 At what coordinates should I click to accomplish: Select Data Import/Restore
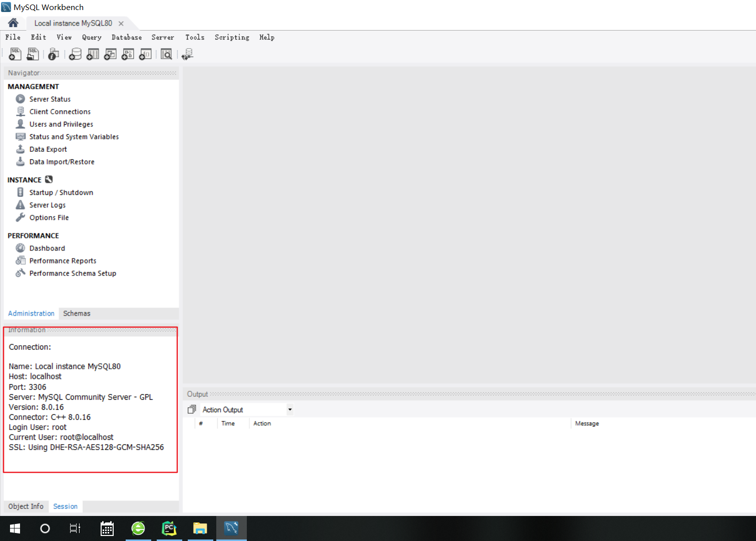pos(62,162)
